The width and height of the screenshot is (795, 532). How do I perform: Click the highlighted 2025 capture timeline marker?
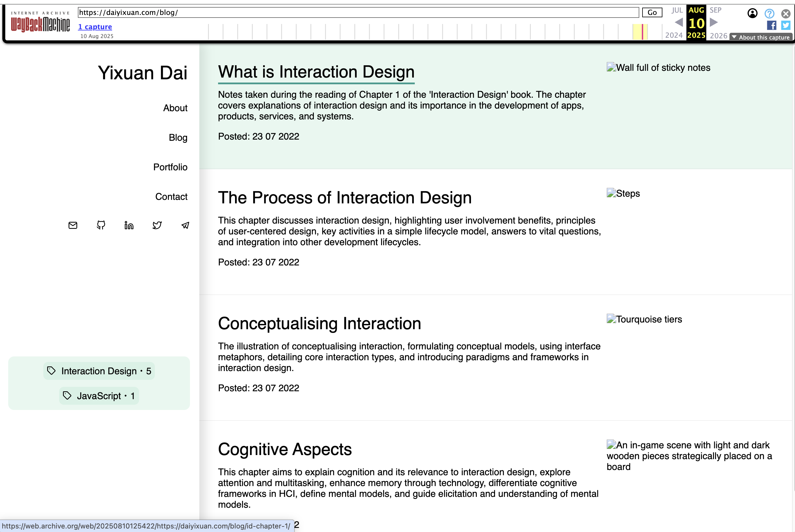[642, 32]
